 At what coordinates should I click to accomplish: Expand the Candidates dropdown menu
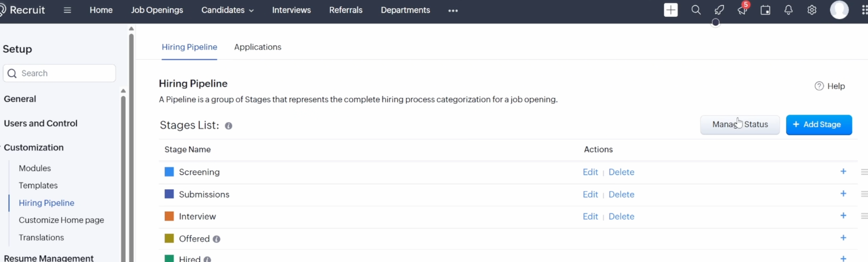227,10
